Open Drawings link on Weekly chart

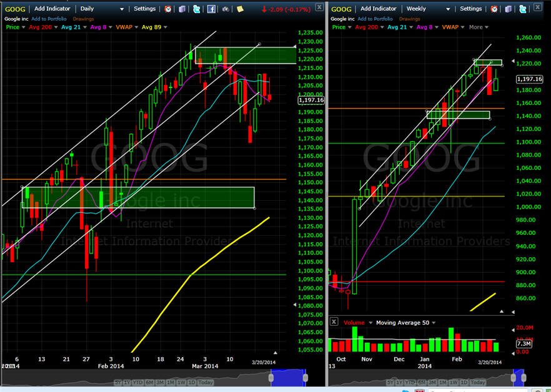(x=409, y=19)
